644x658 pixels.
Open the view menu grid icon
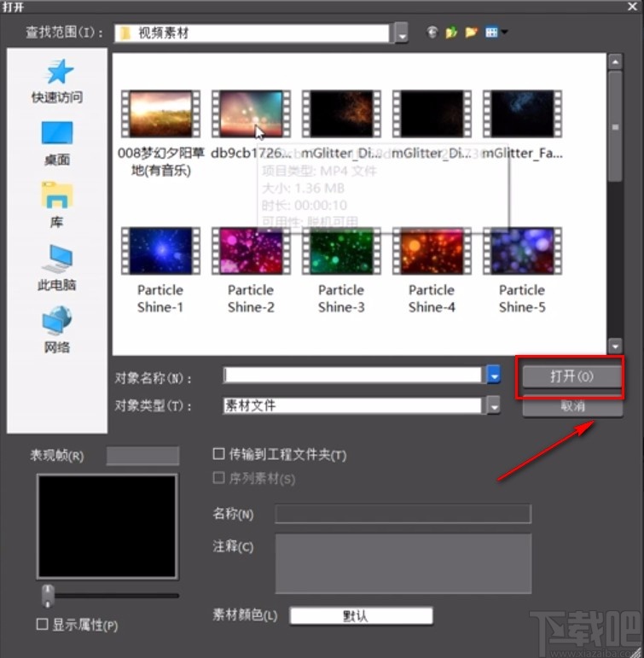tap(491, 32)
